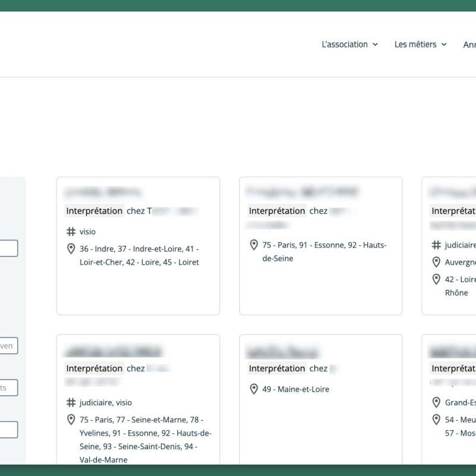
Task: Click the bottom filter input box in the sidebar
Action: [7, 429]
